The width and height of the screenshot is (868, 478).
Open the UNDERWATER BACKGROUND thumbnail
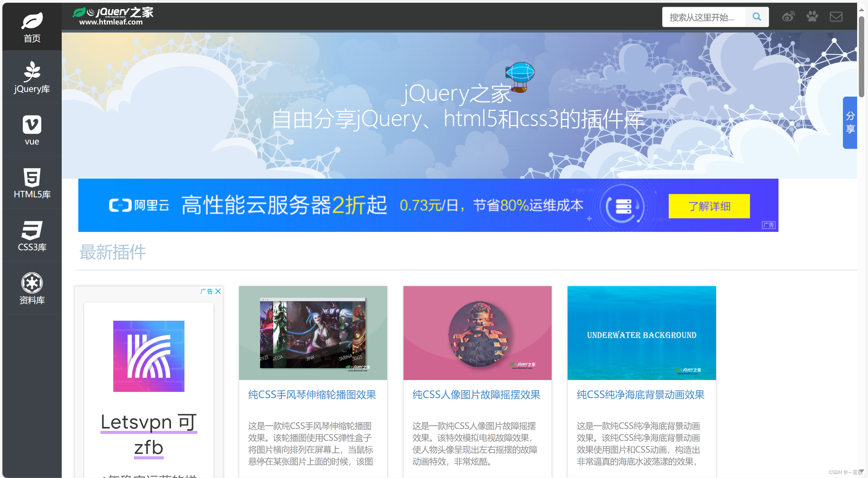click(642, 333)
